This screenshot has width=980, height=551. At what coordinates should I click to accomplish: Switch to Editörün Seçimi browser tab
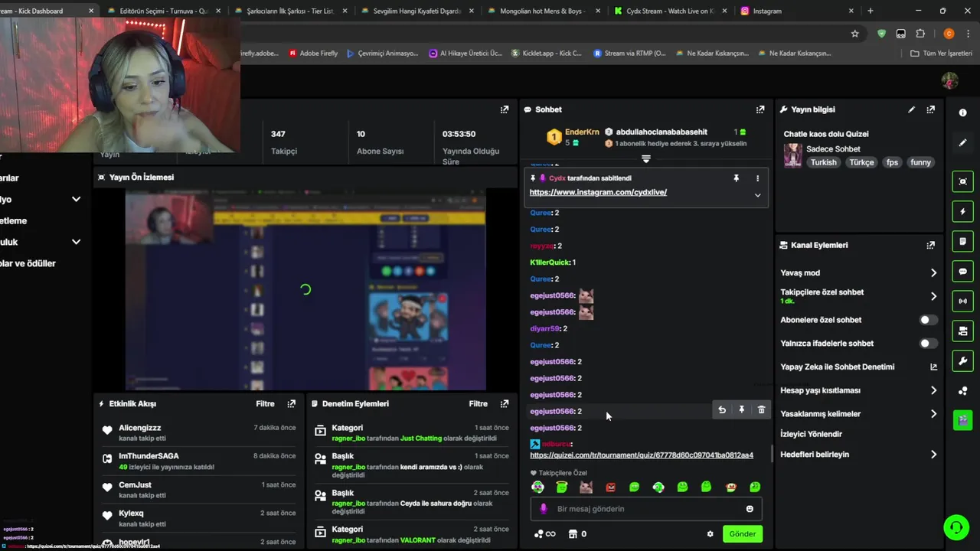164,11
